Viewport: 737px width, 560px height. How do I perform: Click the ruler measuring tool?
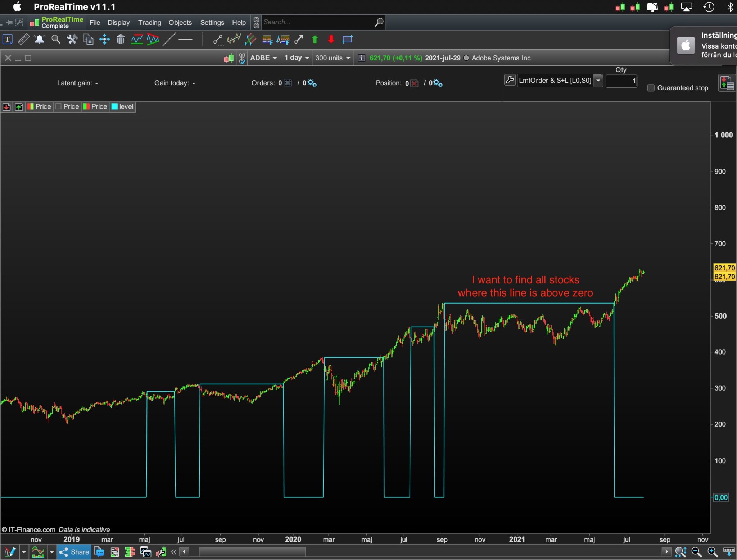point(23,39)
